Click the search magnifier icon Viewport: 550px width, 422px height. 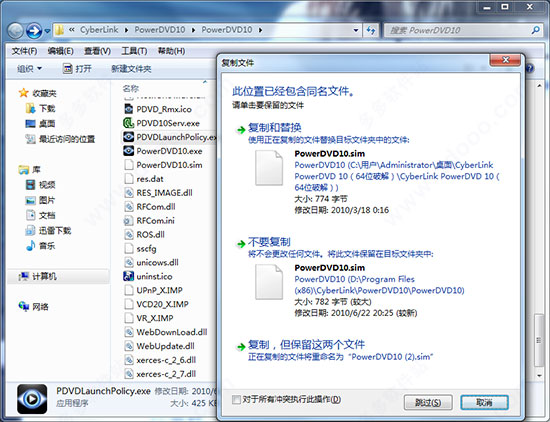(536, 30)
